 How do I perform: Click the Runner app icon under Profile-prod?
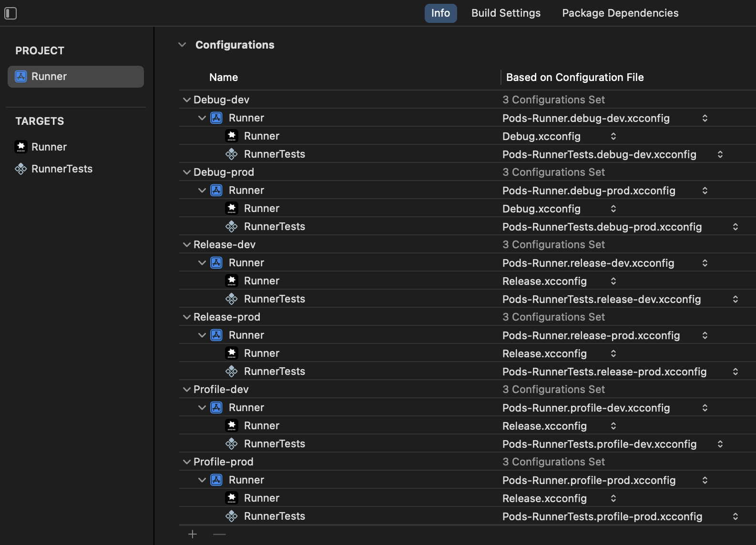click(x=232, y=498)
